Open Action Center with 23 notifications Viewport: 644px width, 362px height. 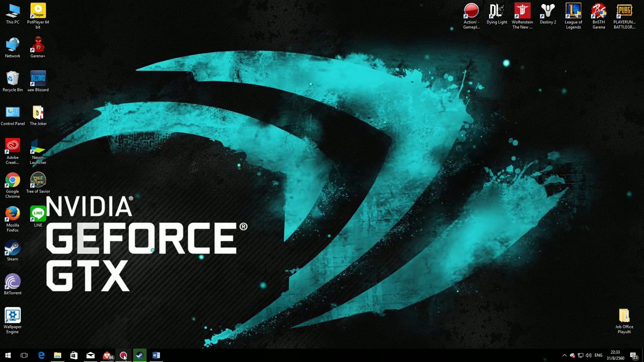pyautogui.click(x=633, y=355)
